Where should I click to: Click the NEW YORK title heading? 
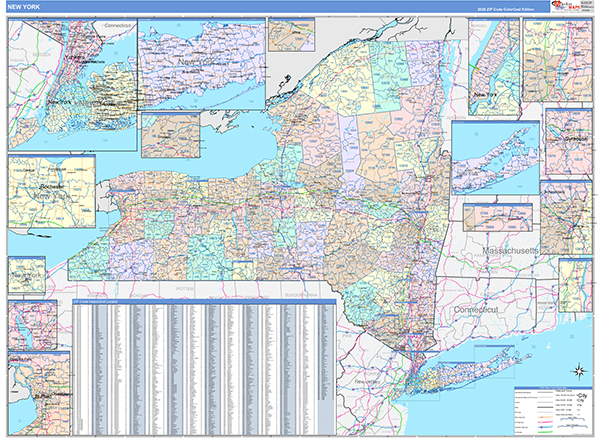pyautogui.click(x=23, y=7)
